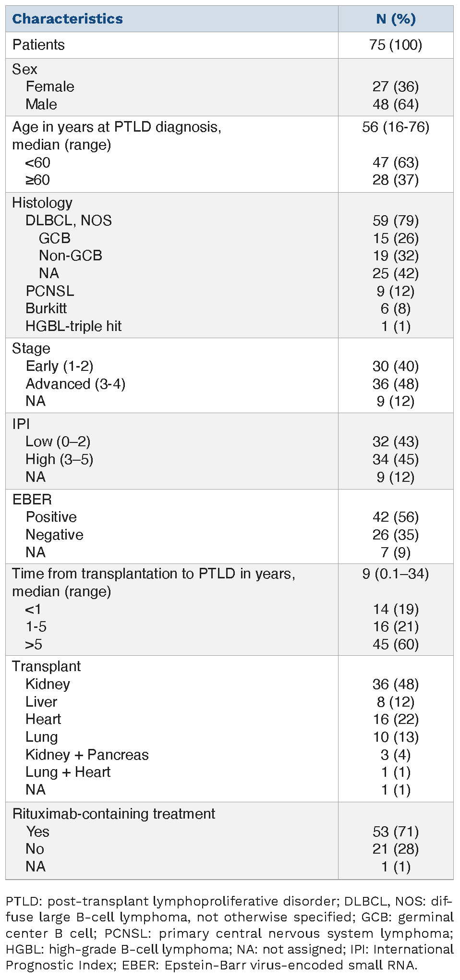Click the N (%) column header

click(x=396, y=19)
